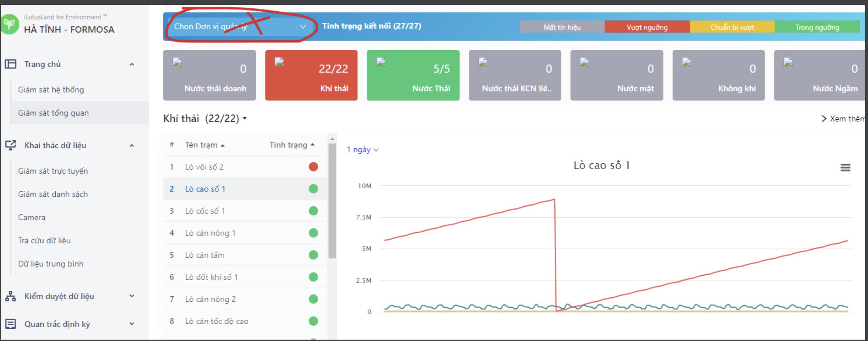Click the station list scrollbar up arrow
Image resolution: width=868 pixels, height=341 pixels.
coord(332,139)
